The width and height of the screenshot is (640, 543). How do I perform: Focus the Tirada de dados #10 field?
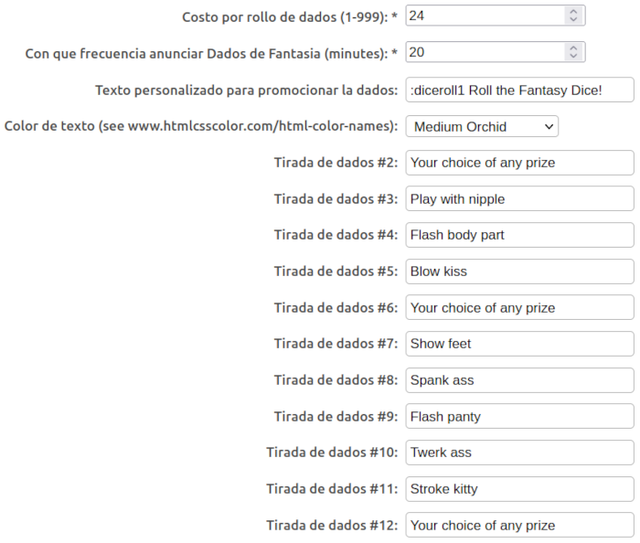click(519, 452)
